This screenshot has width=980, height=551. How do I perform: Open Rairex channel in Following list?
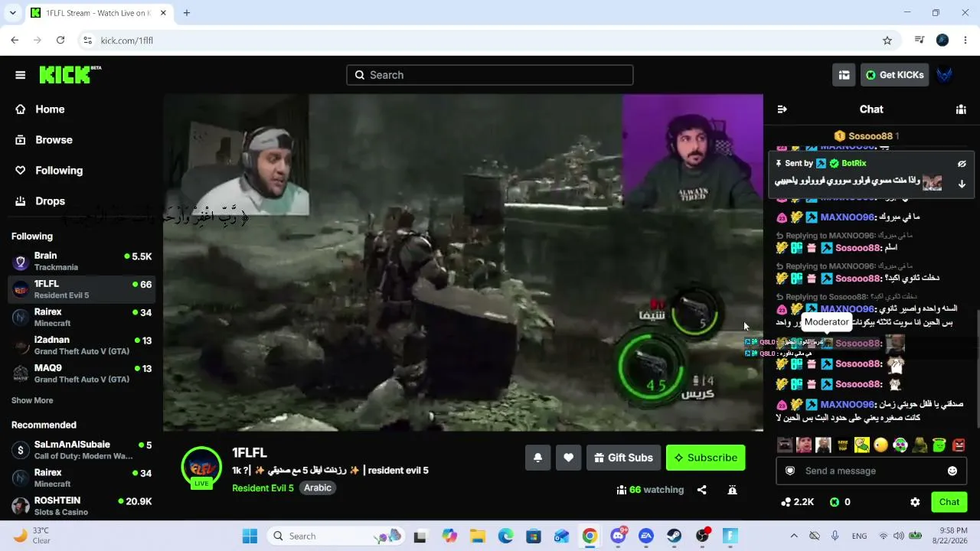point(83,318)
